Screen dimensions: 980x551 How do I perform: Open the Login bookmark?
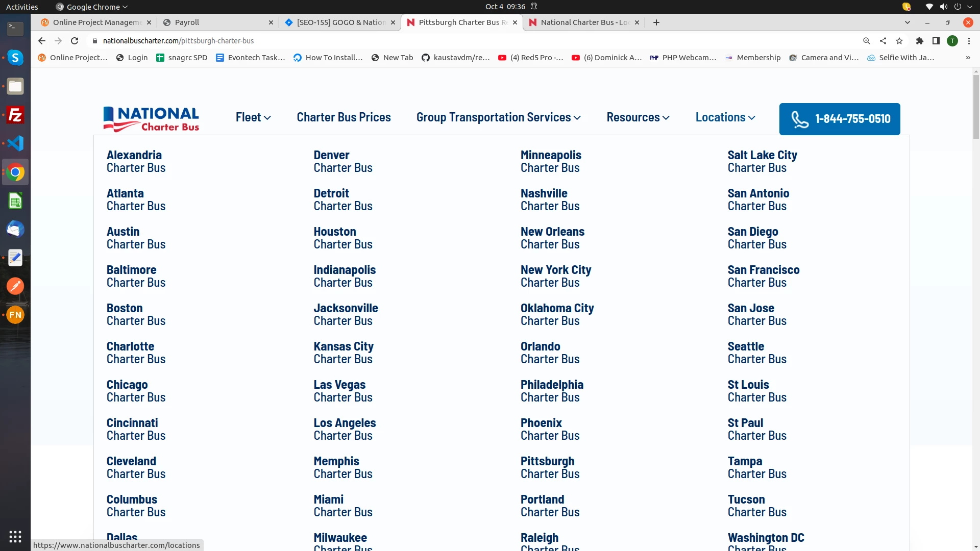coord(132,58)
